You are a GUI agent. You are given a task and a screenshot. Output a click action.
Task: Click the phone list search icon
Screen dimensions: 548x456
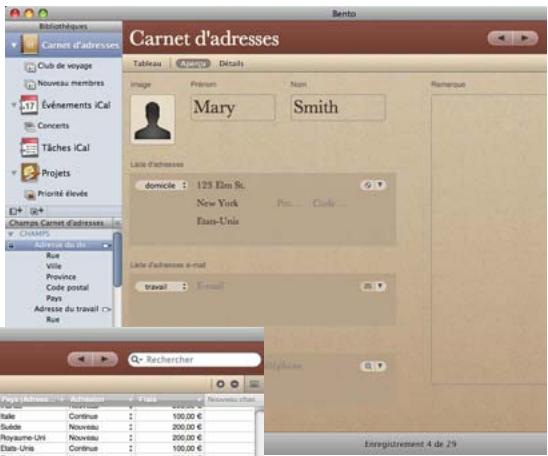(368, 366)
